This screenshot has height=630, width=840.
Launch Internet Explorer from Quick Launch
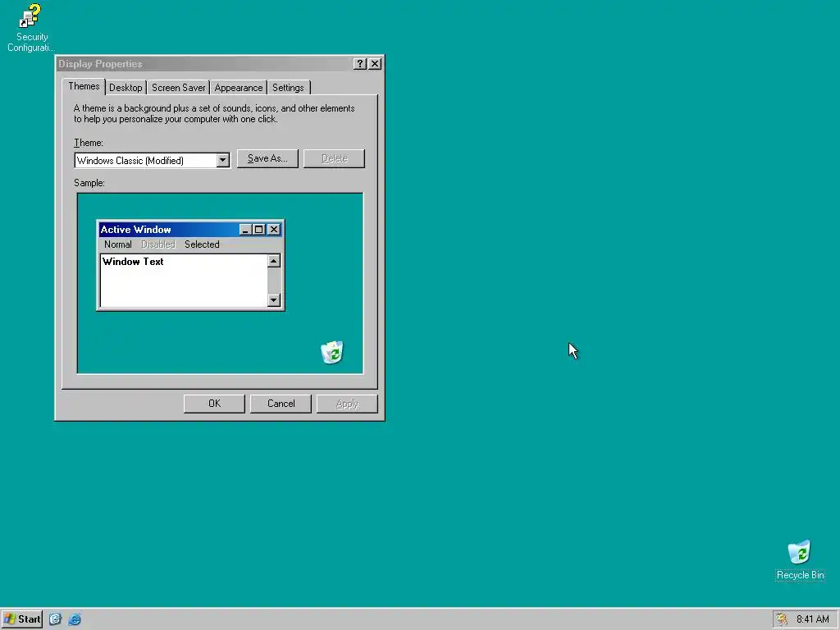coord(75,619)
